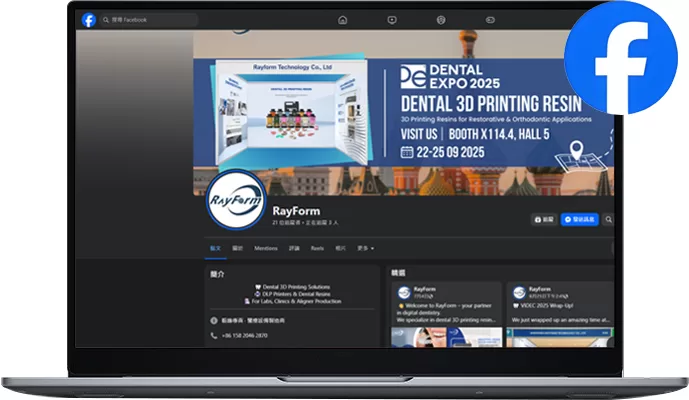Open the Welcome post's image thumbnail
The image size is (689, 400).
click(446, 337)
